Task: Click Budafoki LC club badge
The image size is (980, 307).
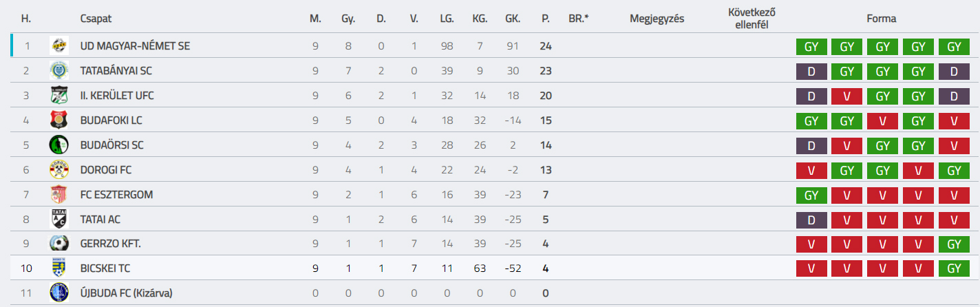Action: coord(59,120)
